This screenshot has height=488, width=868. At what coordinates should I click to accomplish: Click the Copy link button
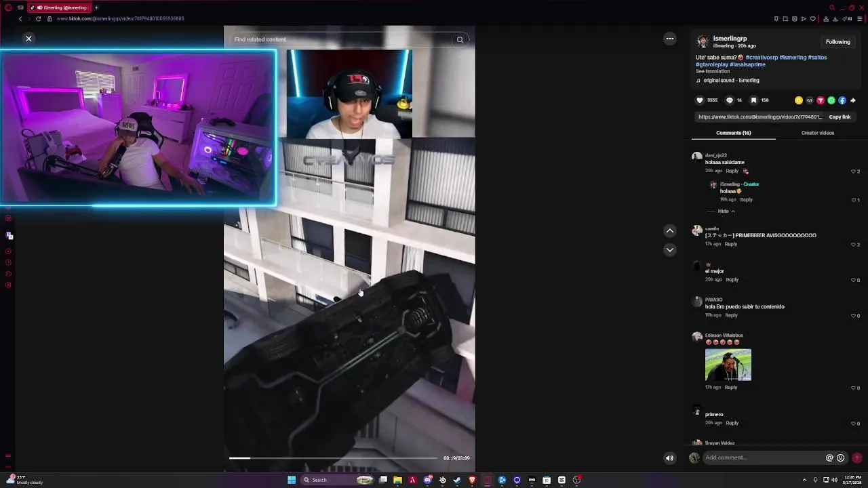click(840, 117)
